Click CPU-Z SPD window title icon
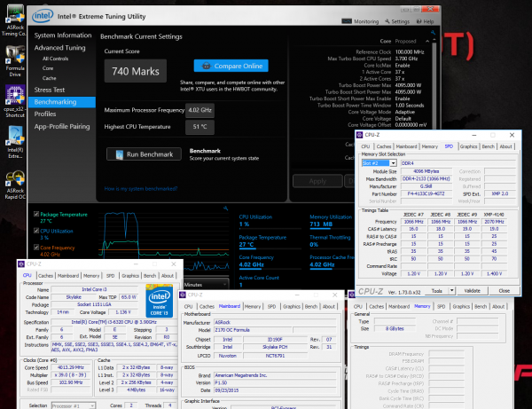Screen dimensions: 532x409 pos(360,135)
